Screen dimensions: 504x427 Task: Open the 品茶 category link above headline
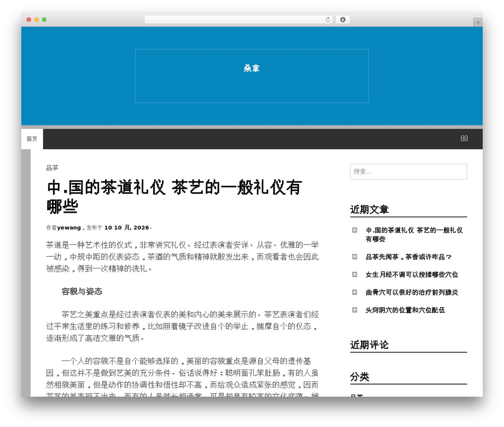coord(52,168)
